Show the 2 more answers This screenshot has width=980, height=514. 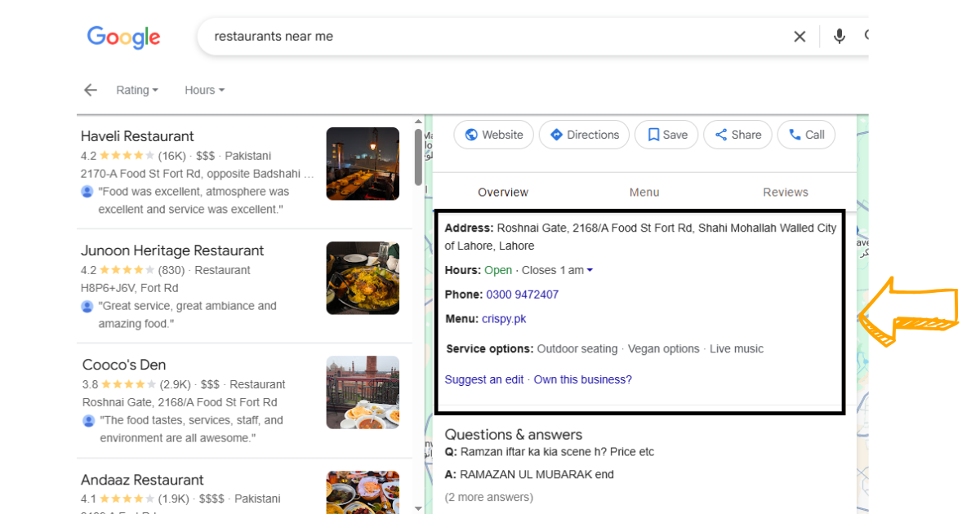tap(489, 497)
